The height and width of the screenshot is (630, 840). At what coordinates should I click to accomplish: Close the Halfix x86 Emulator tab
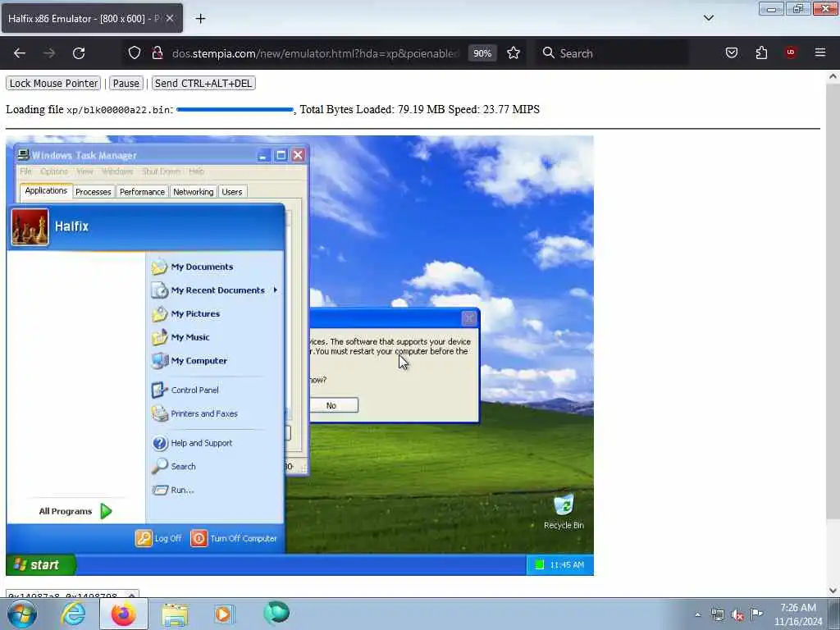170,18
